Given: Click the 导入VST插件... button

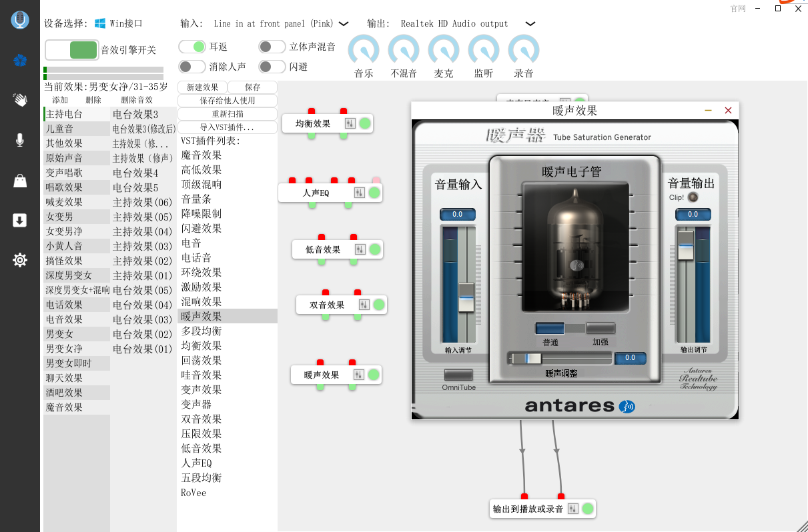Looking at the screenshot, I should click(x=228, y=127).
